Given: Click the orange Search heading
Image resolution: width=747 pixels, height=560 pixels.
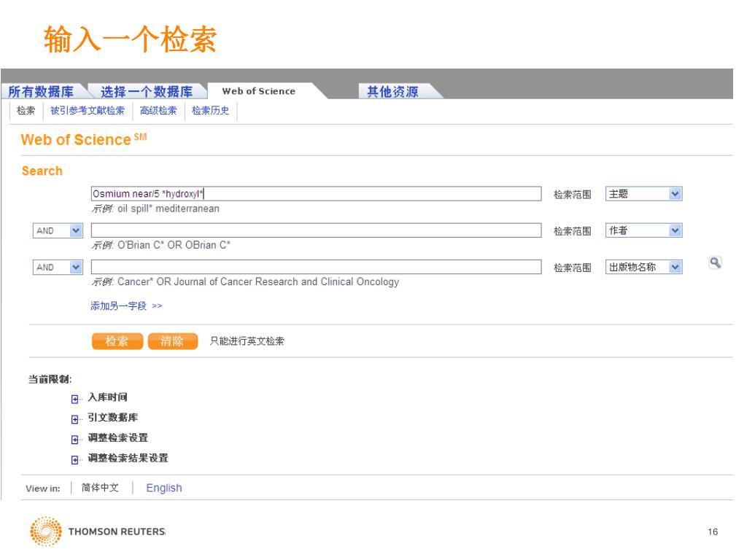Looking at the screenshot, I should click(x=42, y=171).
